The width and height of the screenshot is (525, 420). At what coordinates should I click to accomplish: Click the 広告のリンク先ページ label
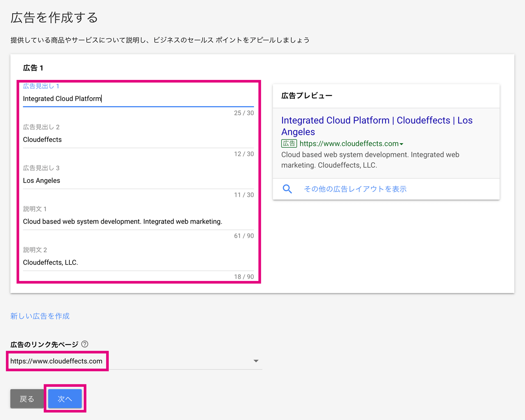pyautogui.click(x=44, y=345)
